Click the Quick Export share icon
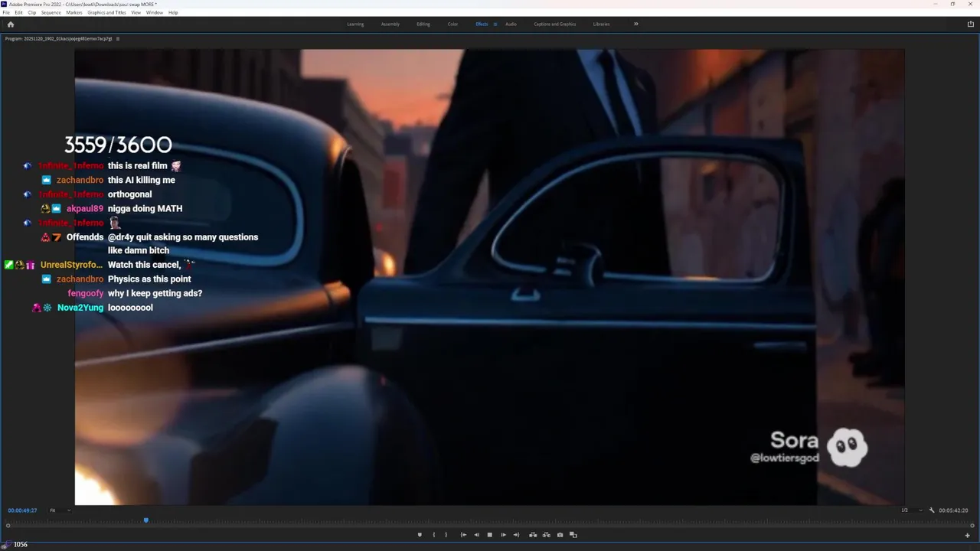980x551 pixels. [x=971, y=24]
